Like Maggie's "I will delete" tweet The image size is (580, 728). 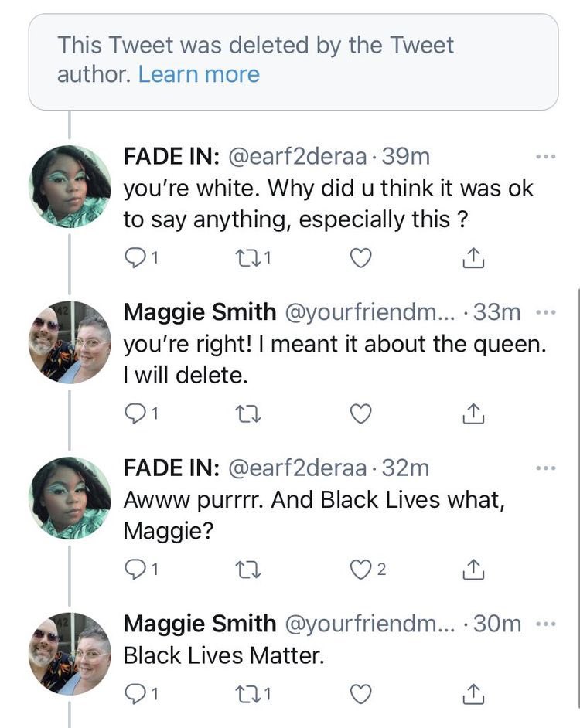click(360, 415)
